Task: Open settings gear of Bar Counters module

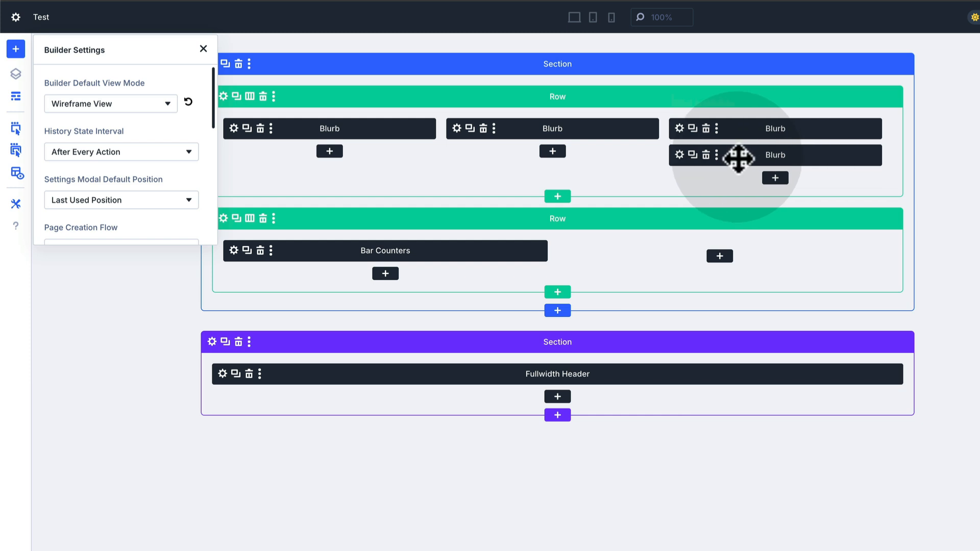Action: coord(234,250)
